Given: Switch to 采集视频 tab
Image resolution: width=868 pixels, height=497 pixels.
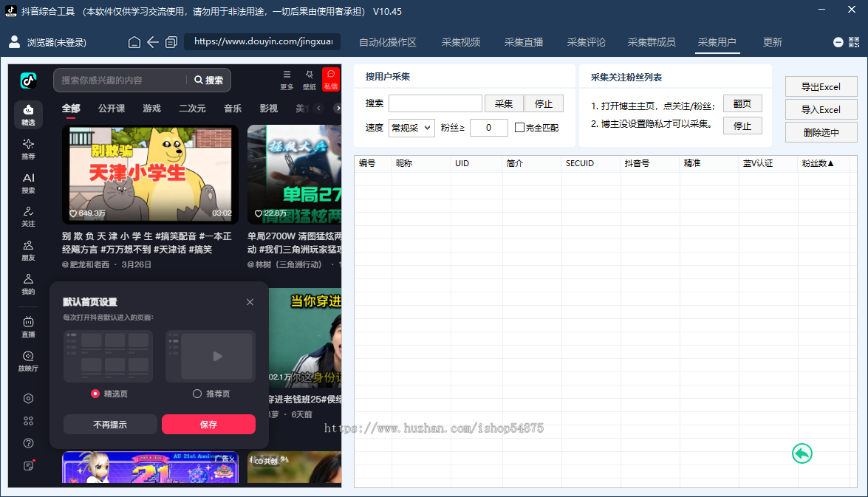Looking at the screenshot, I should point(460,43).
